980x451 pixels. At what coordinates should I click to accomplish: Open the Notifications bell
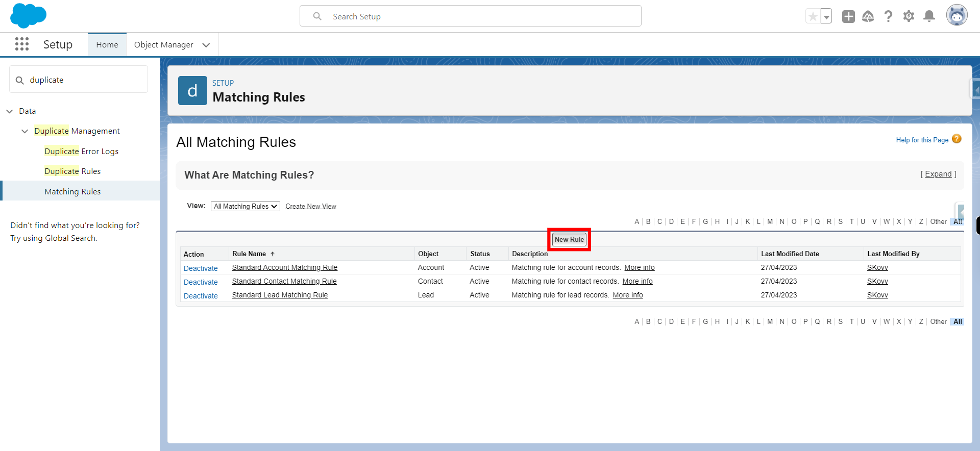click(929, 16)
